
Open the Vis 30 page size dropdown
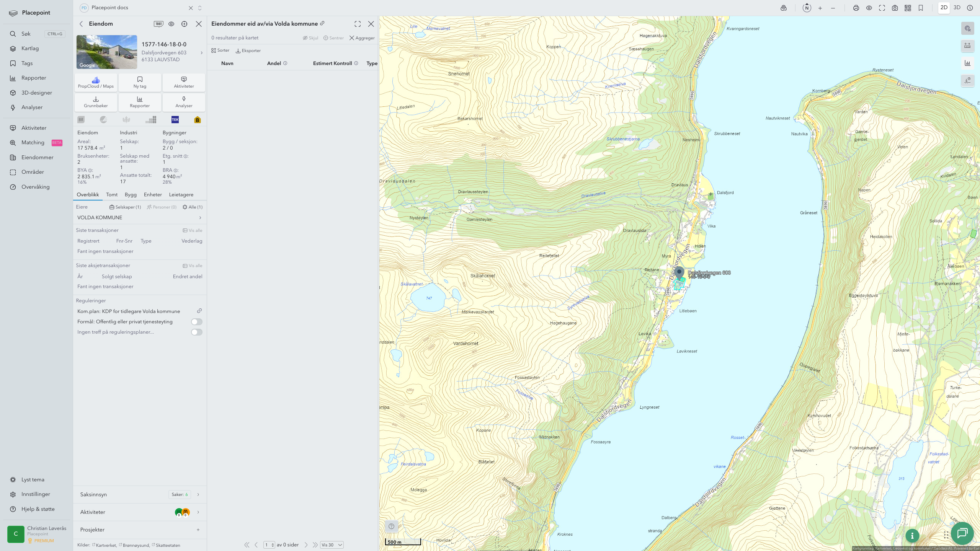coord(332,545)
